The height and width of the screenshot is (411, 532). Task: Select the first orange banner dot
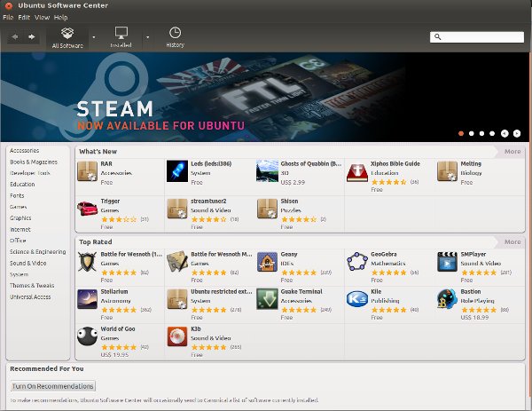click(x=461, y=133)
